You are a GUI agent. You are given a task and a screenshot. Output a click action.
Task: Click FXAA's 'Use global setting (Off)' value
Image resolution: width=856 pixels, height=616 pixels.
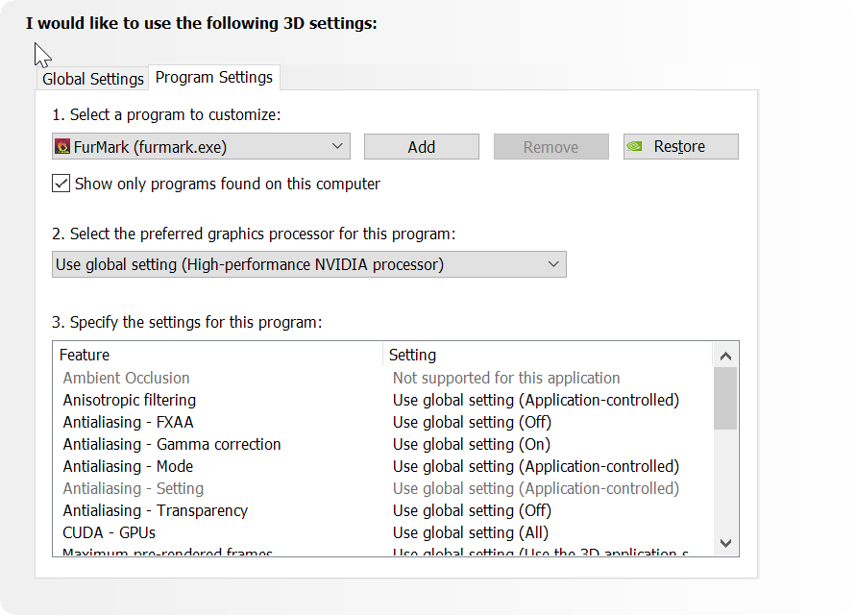tap(473, 422)
